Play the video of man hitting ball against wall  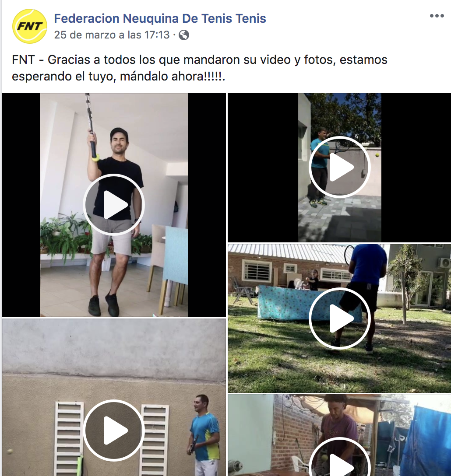[339, 167]
